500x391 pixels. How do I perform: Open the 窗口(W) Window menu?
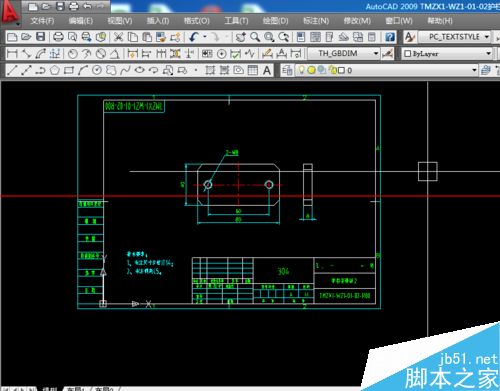tap(399, 21)
